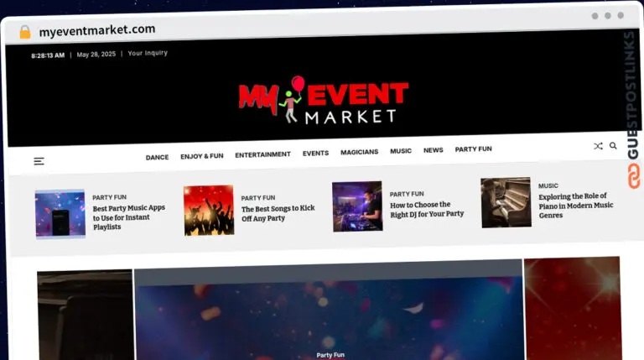Click the My Event Market logo

(x=323, y=102)
